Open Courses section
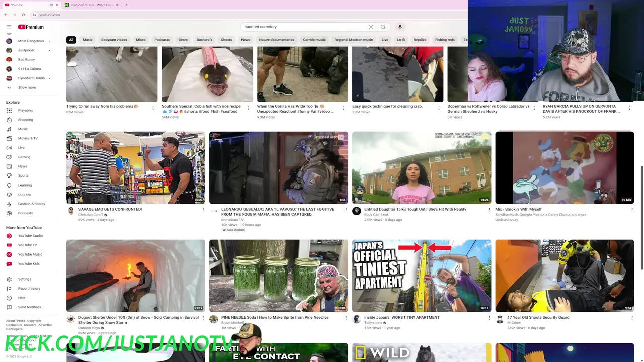 24,194
